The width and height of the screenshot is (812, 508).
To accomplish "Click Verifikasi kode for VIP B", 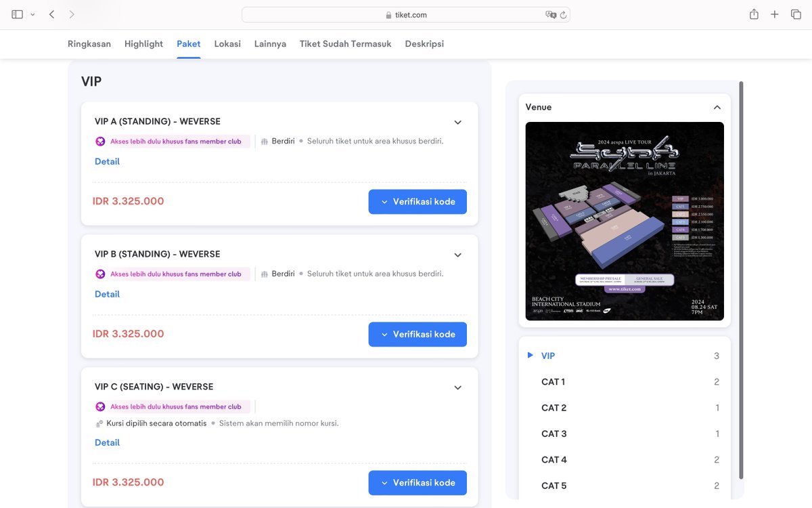I will click(x=418, y=335).
